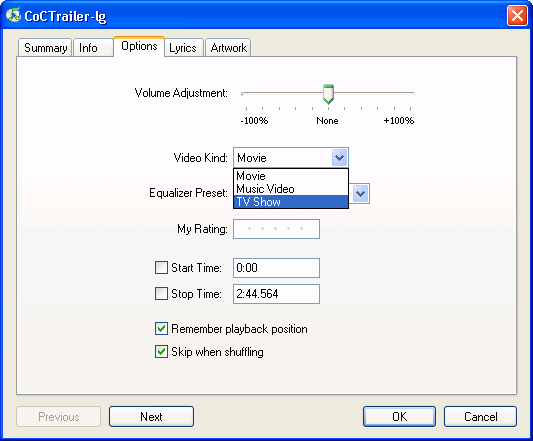The height and width of the screenshot is (441, 533).
Task: Enable the Stop Time checkbox
Action: tap(161, 293)
